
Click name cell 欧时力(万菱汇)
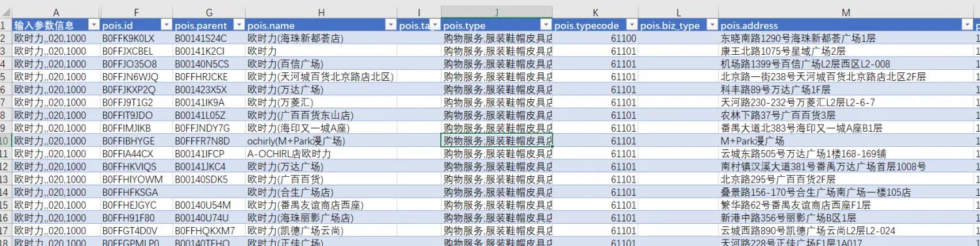point(280,102)
